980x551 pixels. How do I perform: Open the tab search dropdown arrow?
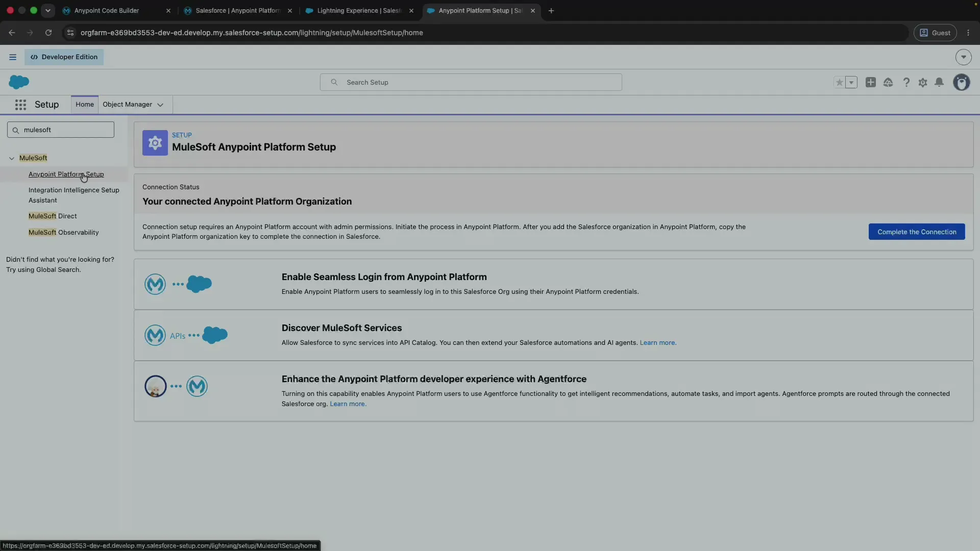point(48,10)
